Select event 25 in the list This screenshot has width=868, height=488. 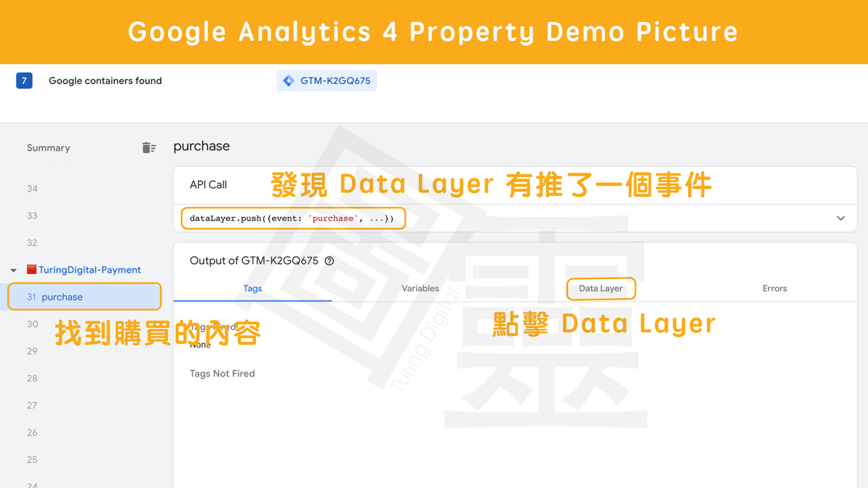[32, 460]
